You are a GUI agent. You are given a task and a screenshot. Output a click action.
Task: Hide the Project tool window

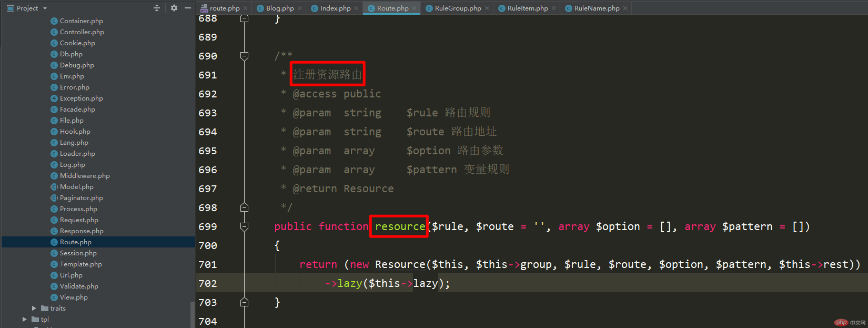click(x=188, y=8)
